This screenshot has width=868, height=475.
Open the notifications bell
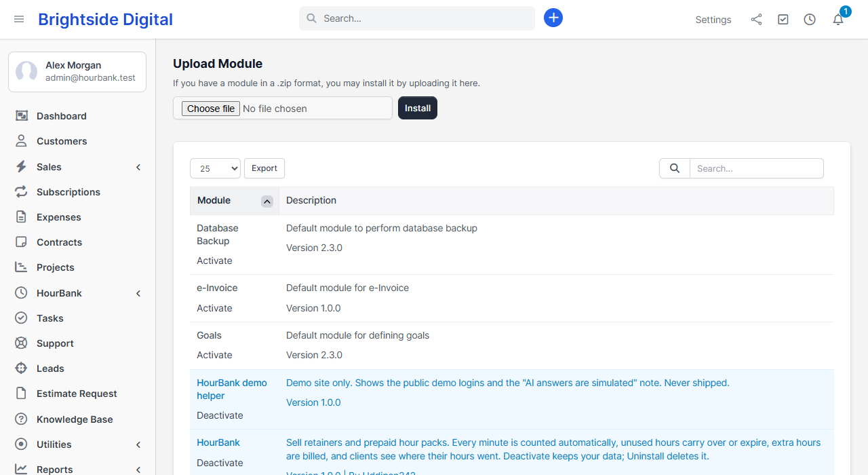(838, 20)
